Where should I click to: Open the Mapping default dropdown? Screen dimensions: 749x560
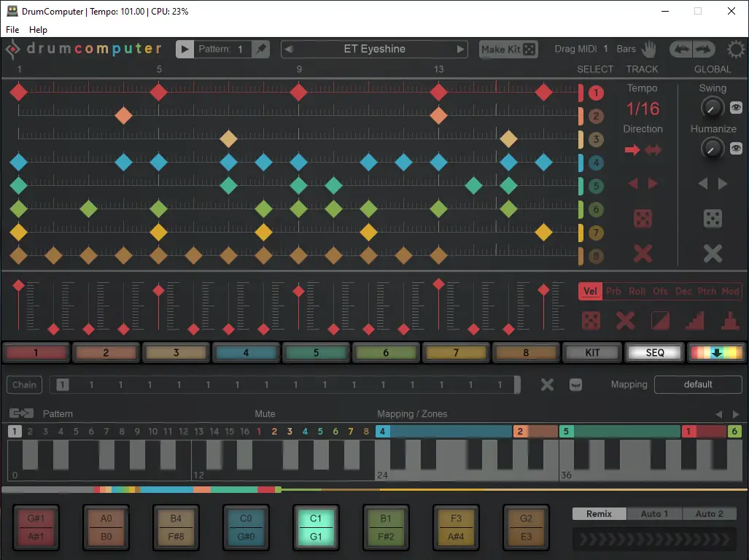click(x=698, y=385)
